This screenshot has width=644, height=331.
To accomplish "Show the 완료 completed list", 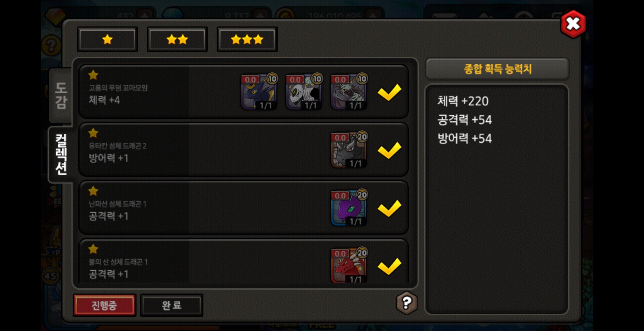I will pos(172,305).
